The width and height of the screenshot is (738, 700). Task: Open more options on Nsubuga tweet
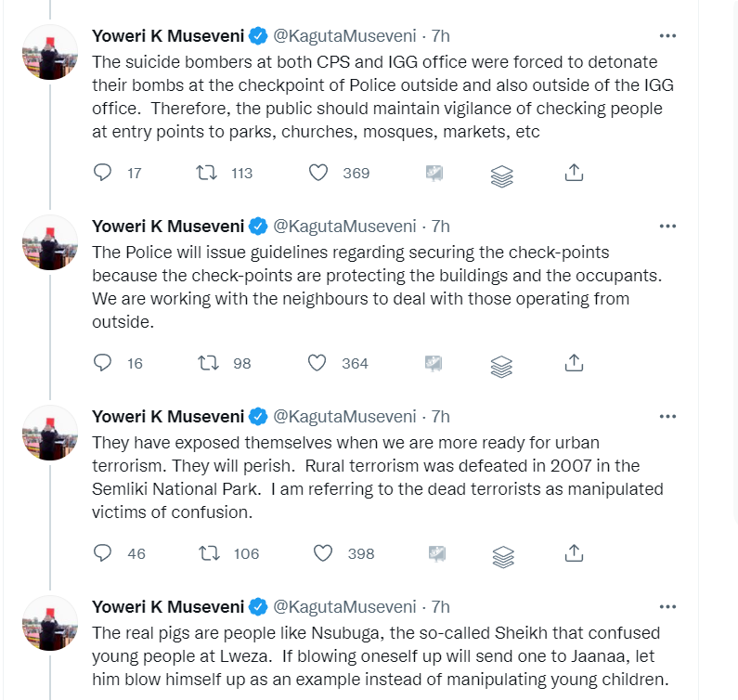(x=667, y=607)
